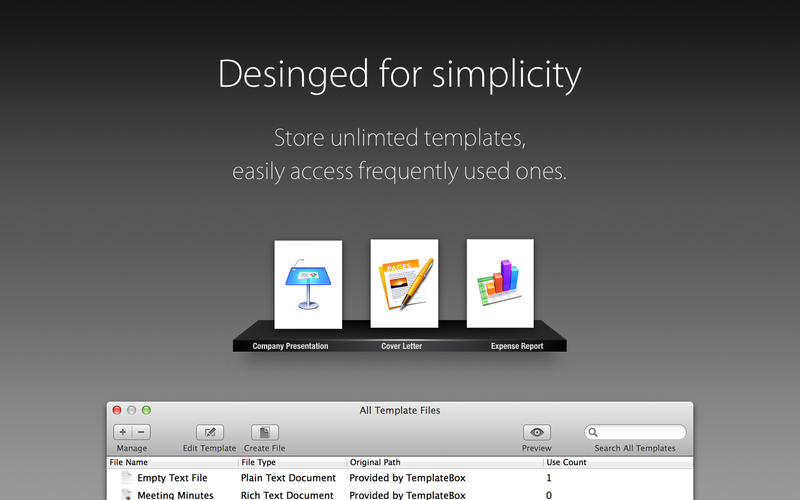Select the Keynote Company Presentation template
The width and height of the screenshot is (800, 500).
pyautogui.click(x=308, y=284)
